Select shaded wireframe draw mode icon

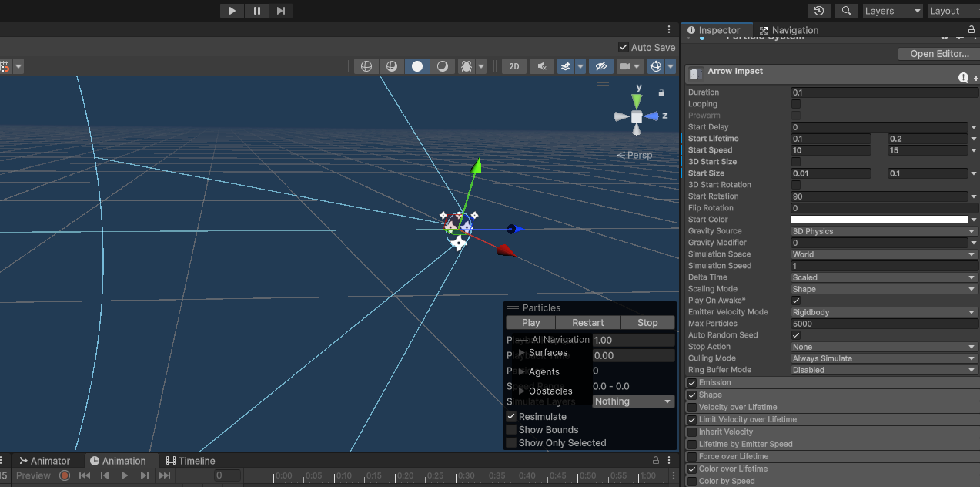392,66
